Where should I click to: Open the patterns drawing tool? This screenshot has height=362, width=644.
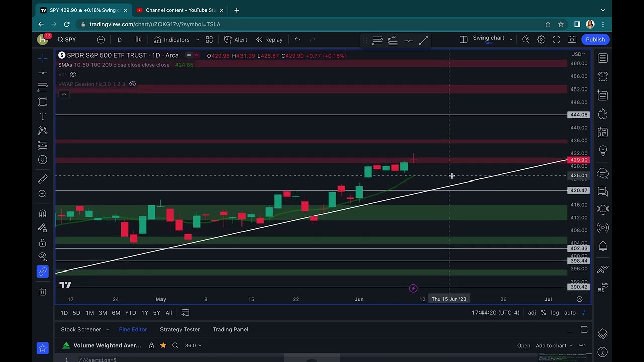pyautogui.click(x=43, y=131)
